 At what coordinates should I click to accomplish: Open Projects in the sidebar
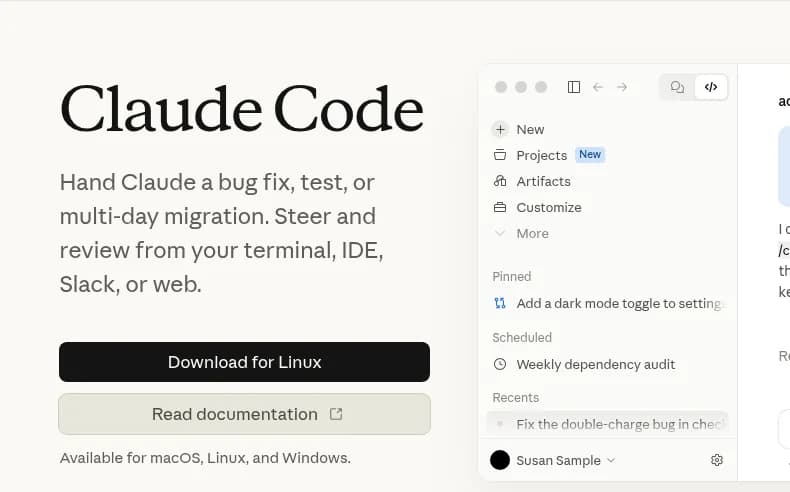(x=542, y=155)
